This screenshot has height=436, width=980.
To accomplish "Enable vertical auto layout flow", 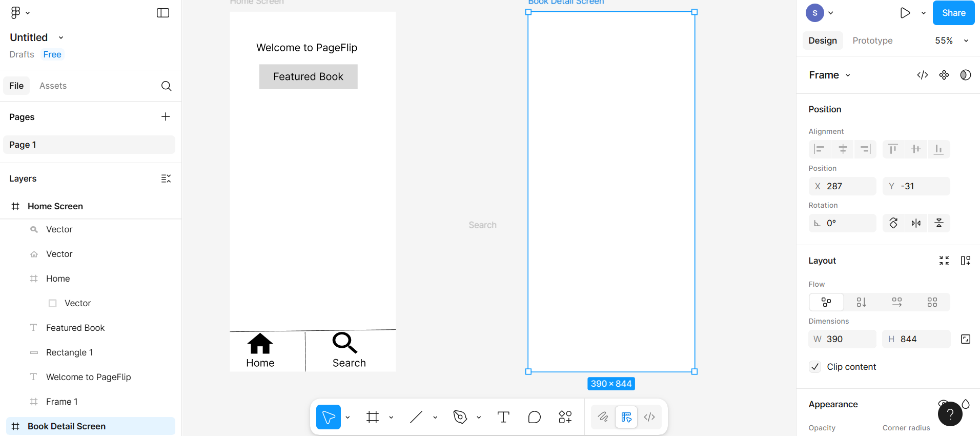I will click(861, 302).
